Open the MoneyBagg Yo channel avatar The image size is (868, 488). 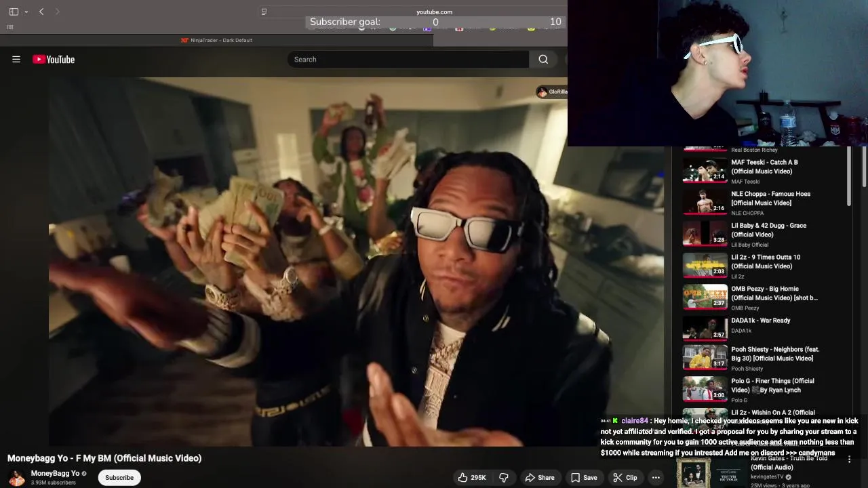pos(17,478)
